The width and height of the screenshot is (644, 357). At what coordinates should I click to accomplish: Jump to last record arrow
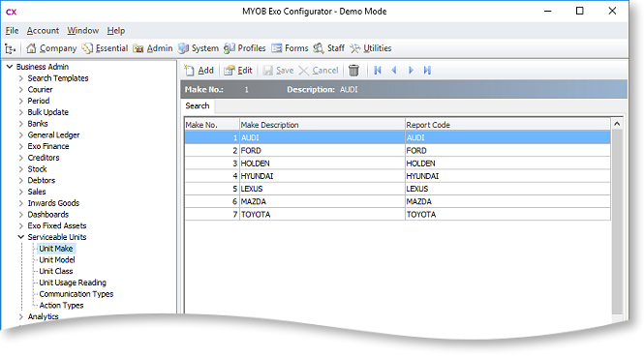coord(427,71)
